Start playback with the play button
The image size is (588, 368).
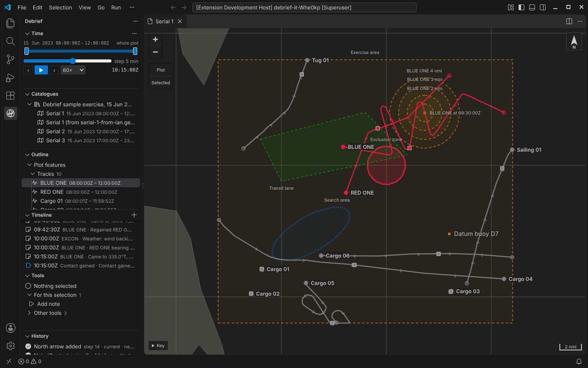[41, 70]
